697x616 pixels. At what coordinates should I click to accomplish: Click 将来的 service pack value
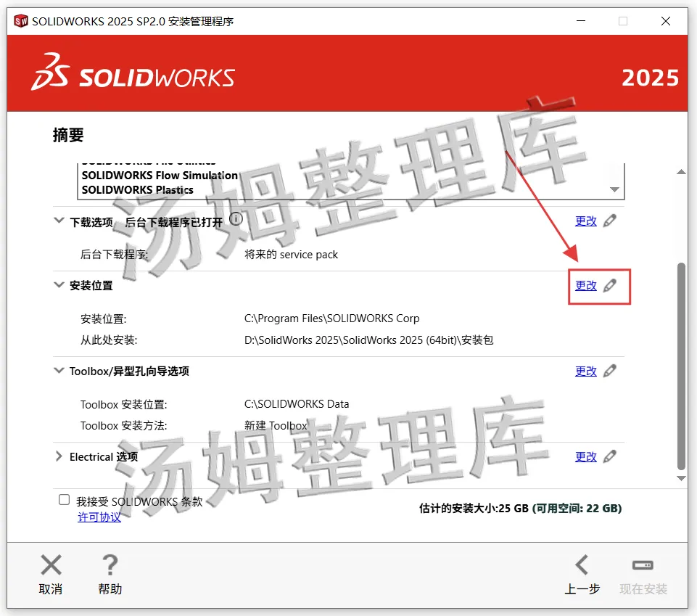[291, 255]
